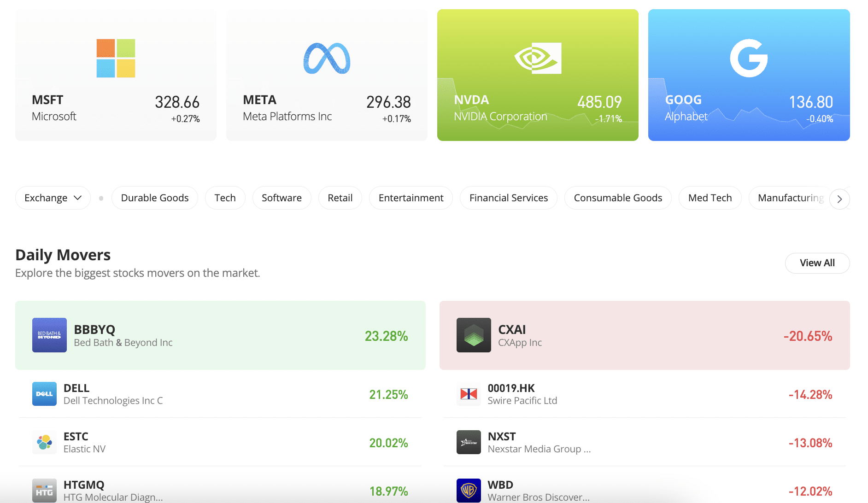Open View All daily movers
868x503 pixels.
pyautogui.click(x=817, y=263)
